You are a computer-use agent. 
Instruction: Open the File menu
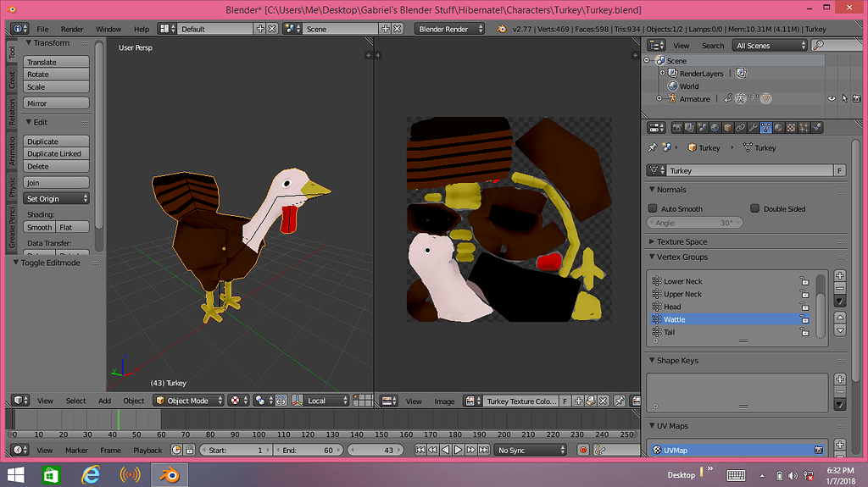point(42,29)
